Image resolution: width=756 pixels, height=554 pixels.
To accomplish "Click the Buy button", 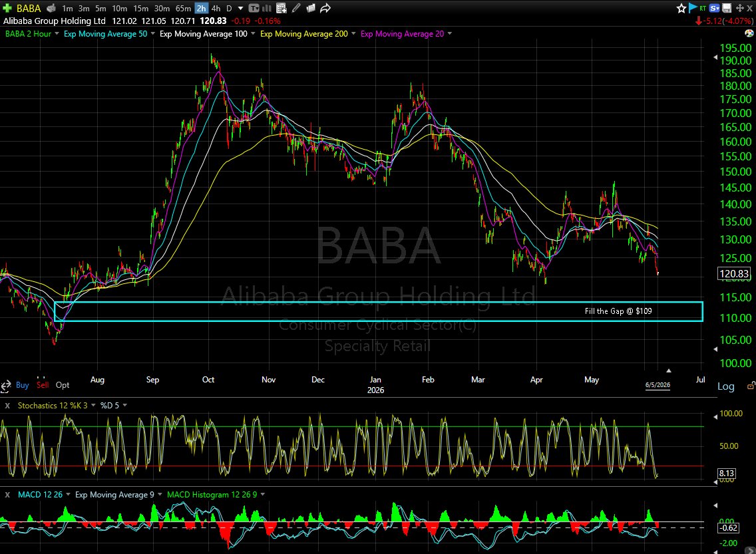I will pyautogui.click(x=22, y=385).
